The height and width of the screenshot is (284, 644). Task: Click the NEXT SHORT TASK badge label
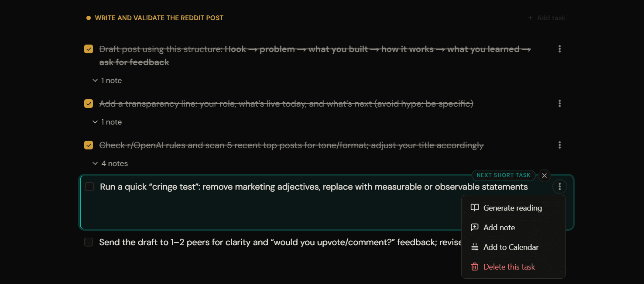click(x=504, y=175)
